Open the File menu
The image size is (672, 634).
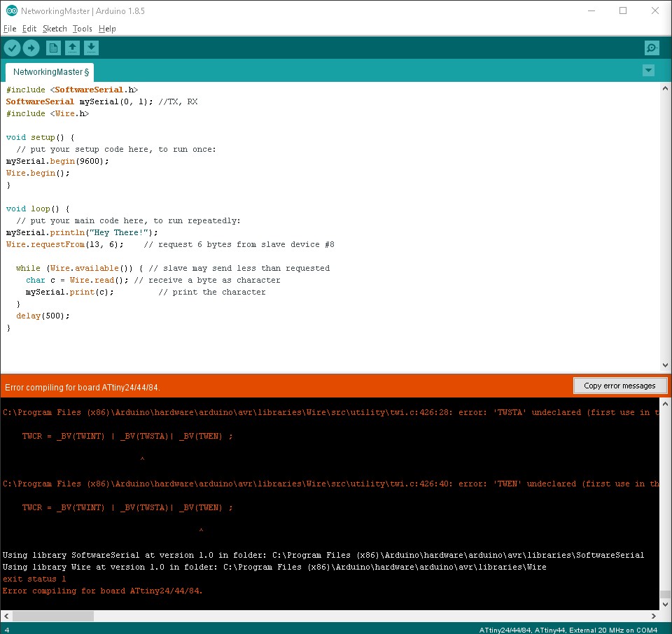pos(10,29)
